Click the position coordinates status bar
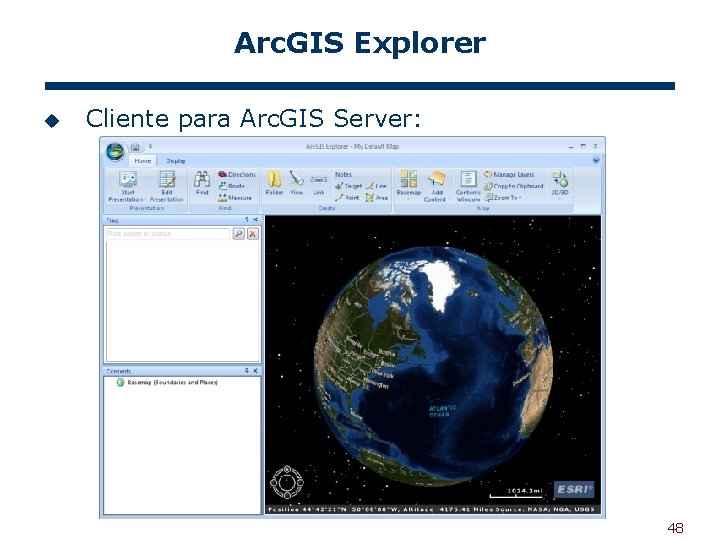This screenshot has height=540, width=720. [433, 509]
